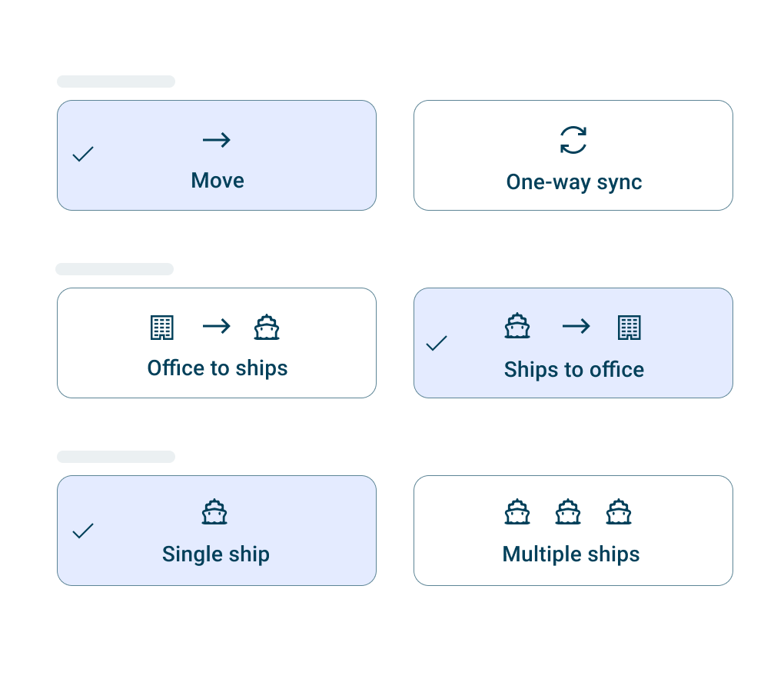The image size is (784, 689).
Task: Click the office building icon in Office to ships
Action: point(161,327)
